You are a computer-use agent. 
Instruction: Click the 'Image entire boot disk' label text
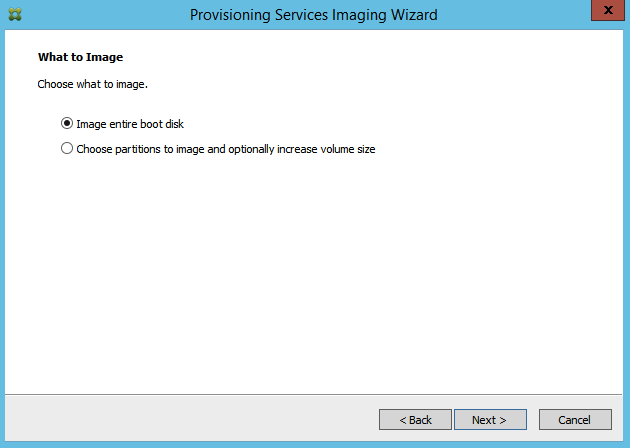pyautogui.click(x=130, y=124)
